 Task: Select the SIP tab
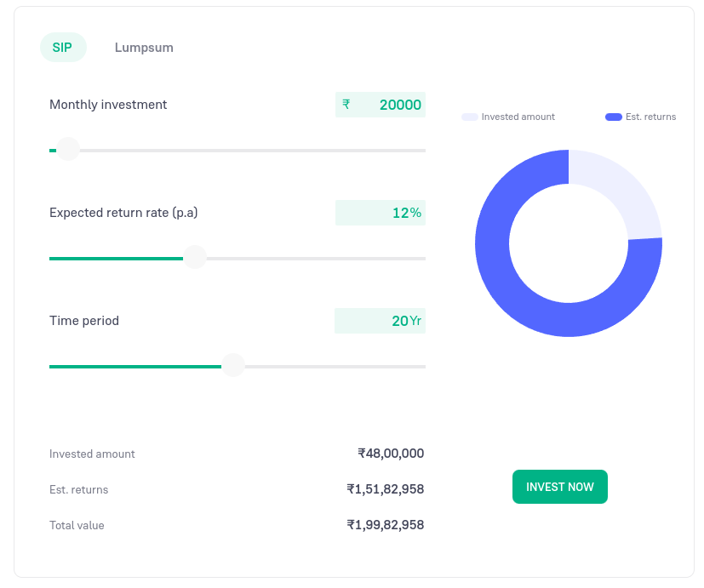[62, 48]
